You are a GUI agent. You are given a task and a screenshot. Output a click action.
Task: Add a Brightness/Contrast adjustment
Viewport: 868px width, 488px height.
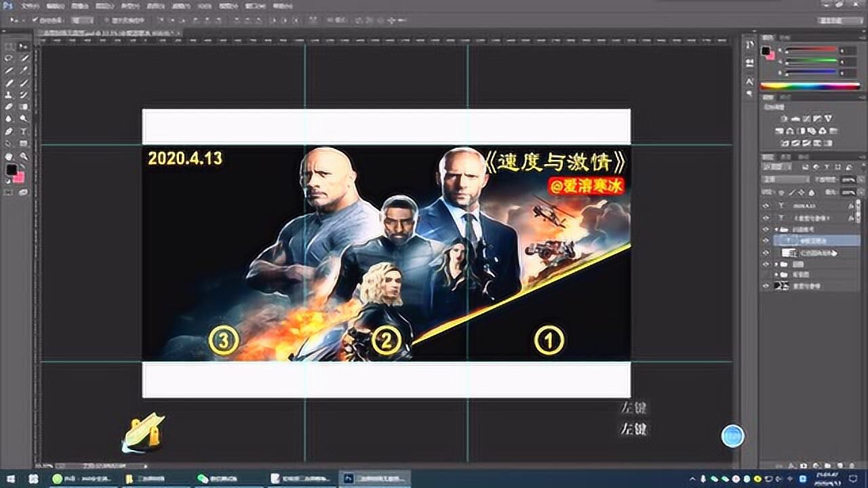tap(785, 119)
